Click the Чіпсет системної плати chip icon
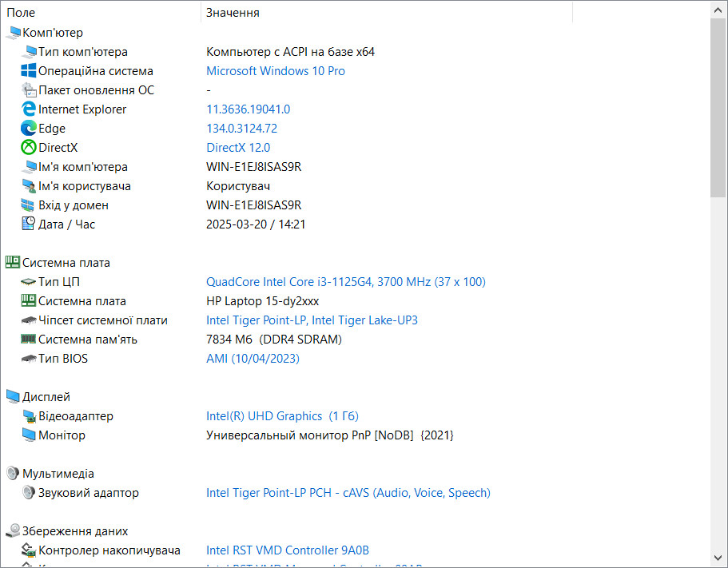The width and height of the screenshot is (728, 568). coord(29,320)
